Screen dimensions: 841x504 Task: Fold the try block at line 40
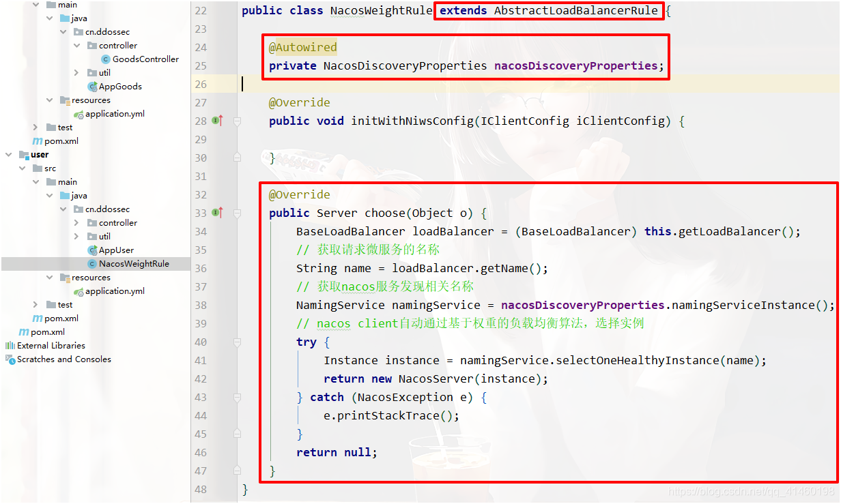coord(237,342)
